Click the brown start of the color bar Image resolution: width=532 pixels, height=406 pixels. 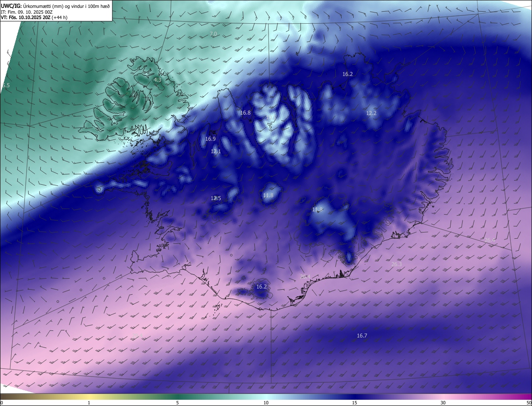pos(8,396)
